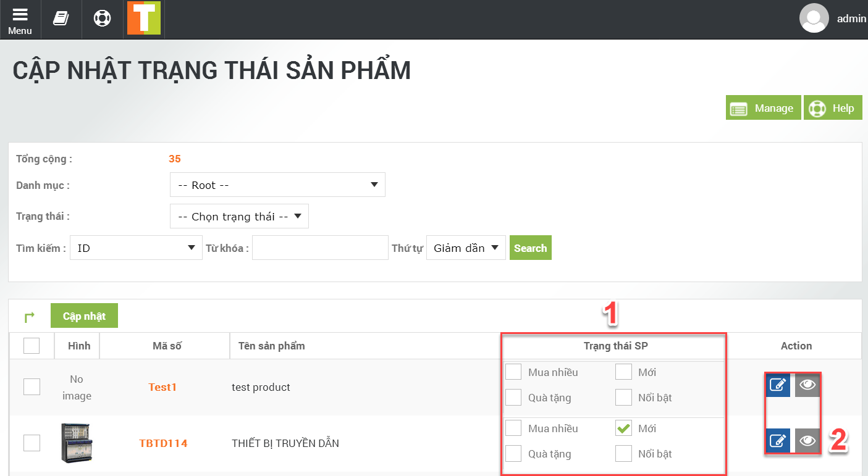Check Mua nhiều checkbox for Test1
The width and height of the screenshot is (868, 476).
coord(513,372)
